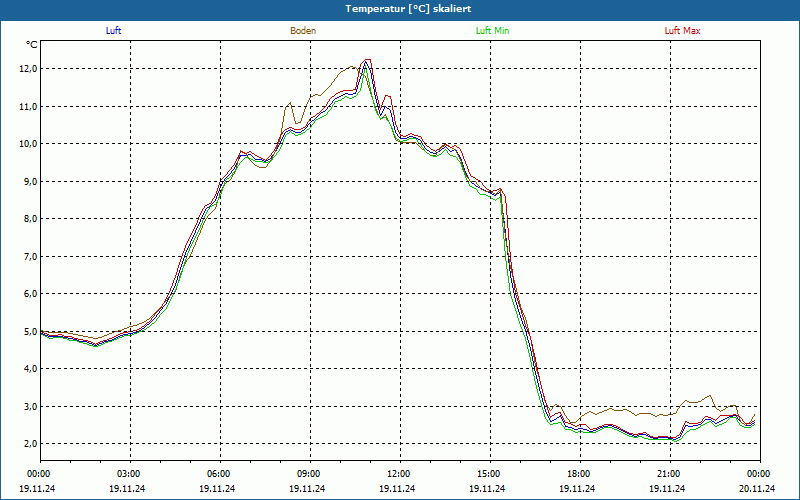Click the chart title Temperatur [°C] skaliert
Screen dimensions: 800x500
click(x=408, y=9)
